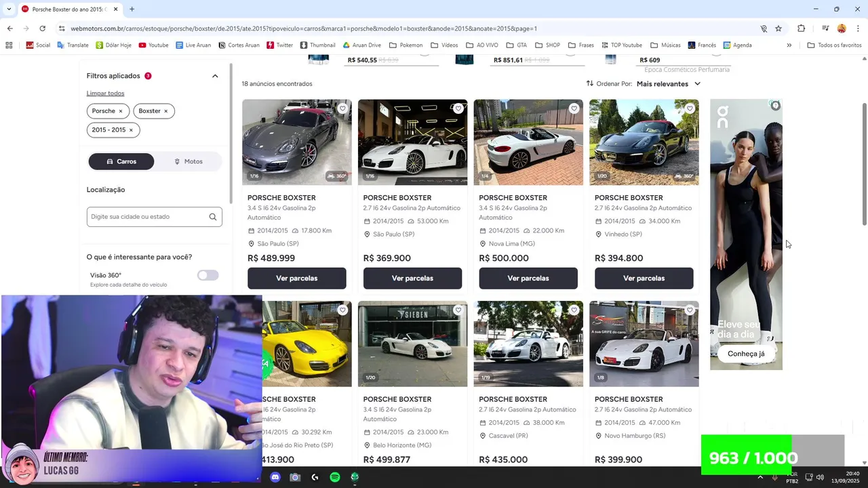Favorite the R$ 500.000 Boxster heart icon
Image resolution: width=868 pixels, height=488 pixels.
click(x=574, y=108)
